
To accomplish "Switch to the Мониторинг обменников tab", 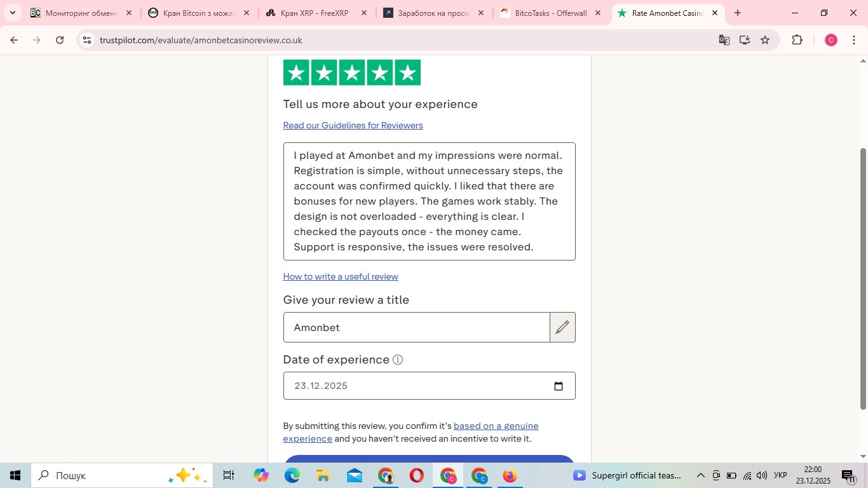I will point(81,13).
